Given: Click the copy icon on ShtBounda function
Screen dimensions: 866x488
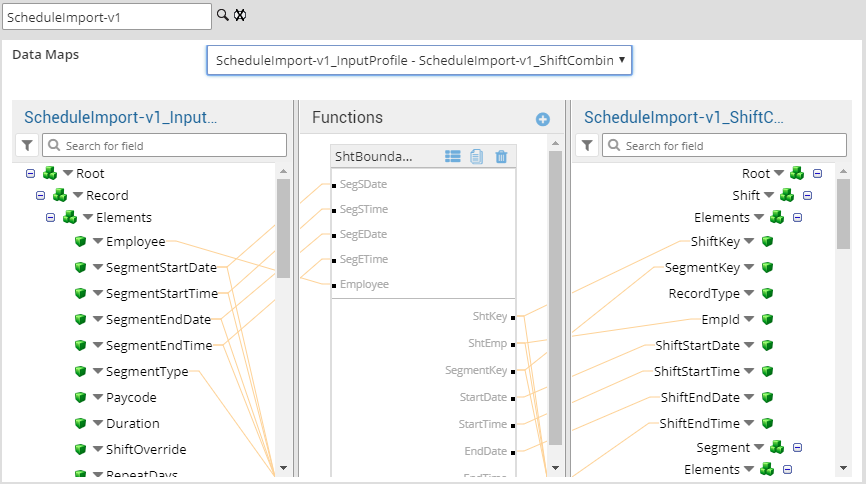Looking at the screenshot, I should 477,156.
